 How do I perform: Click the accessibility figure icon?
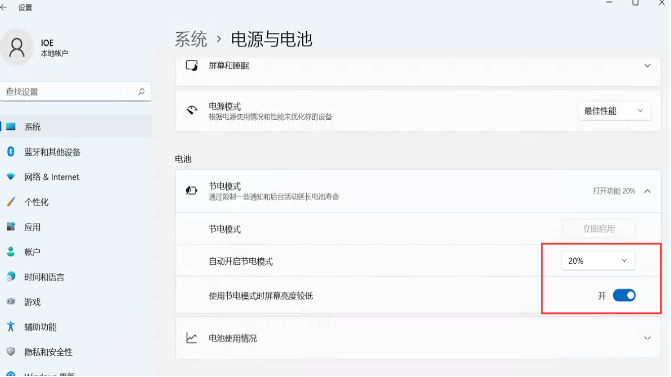click(11, 327)
